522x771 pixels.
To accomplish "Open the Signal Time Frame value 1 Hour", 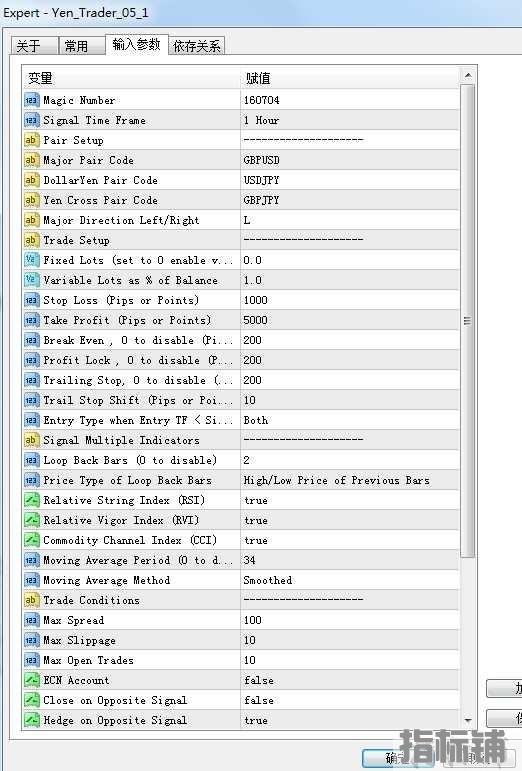I will click(x=261, y=120).
